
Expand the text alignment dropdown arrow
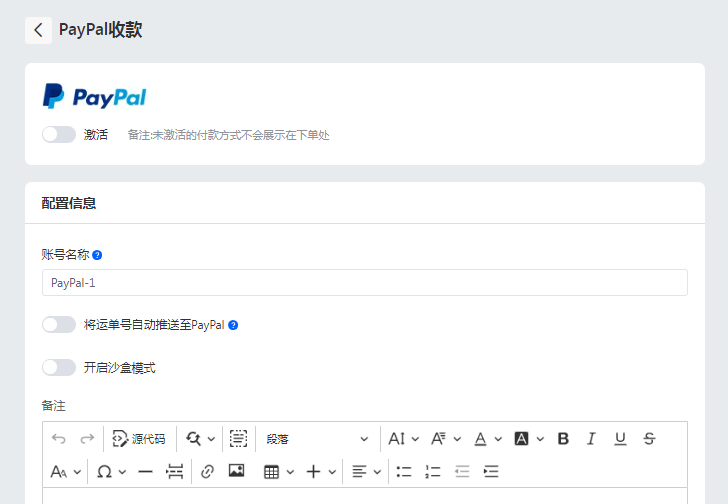click(x=377, y=472)
